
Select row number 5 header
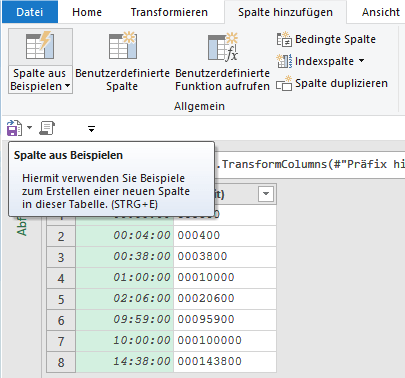61,299
